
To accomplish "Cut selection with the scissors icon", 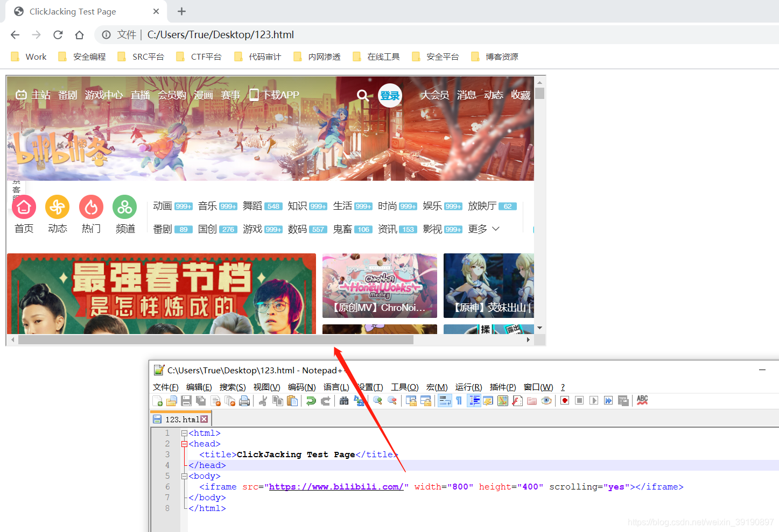I will tap(263, 401).
